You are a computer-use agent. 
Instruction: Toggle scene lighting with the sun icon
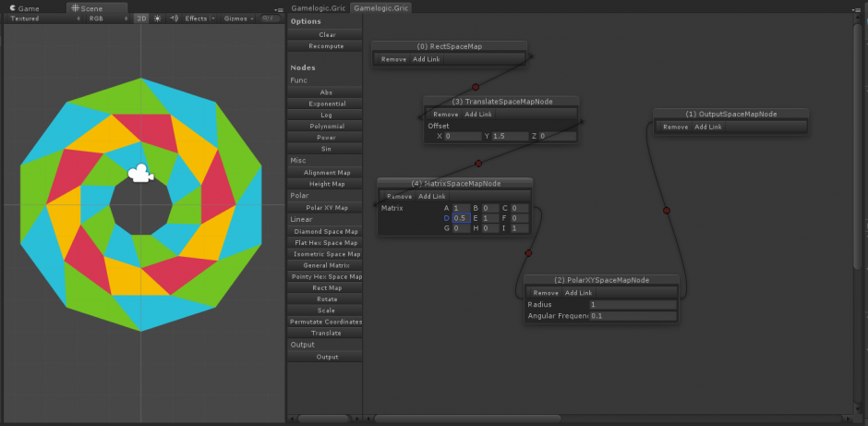[157, 18]
